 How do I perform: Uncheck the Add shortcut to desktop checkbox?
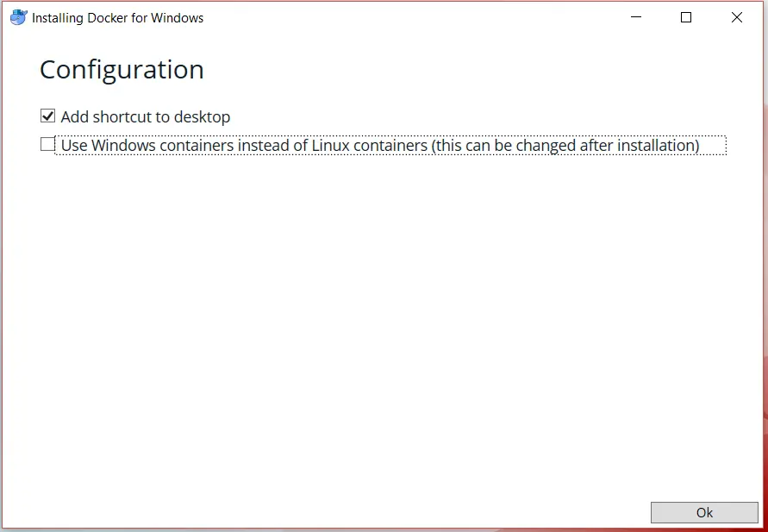47,116
